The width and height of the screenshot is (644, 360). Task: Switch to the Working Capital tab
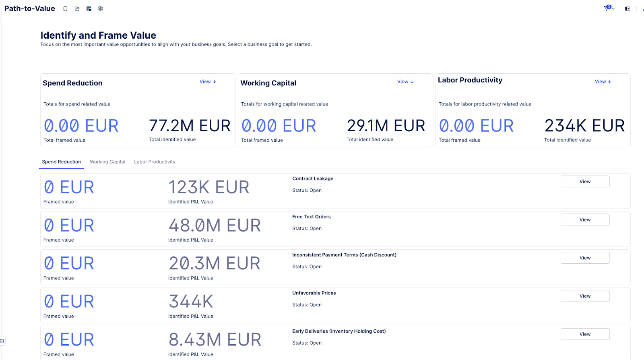pyautogui.click(x=107, y=162)
